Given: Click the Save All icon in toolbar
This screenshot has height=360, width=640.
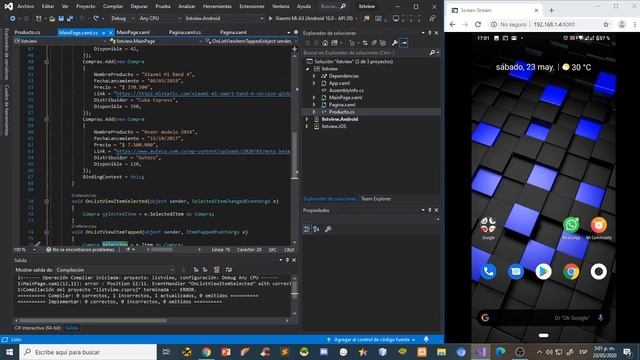Looking at the screenshot, I should (70, 18).
